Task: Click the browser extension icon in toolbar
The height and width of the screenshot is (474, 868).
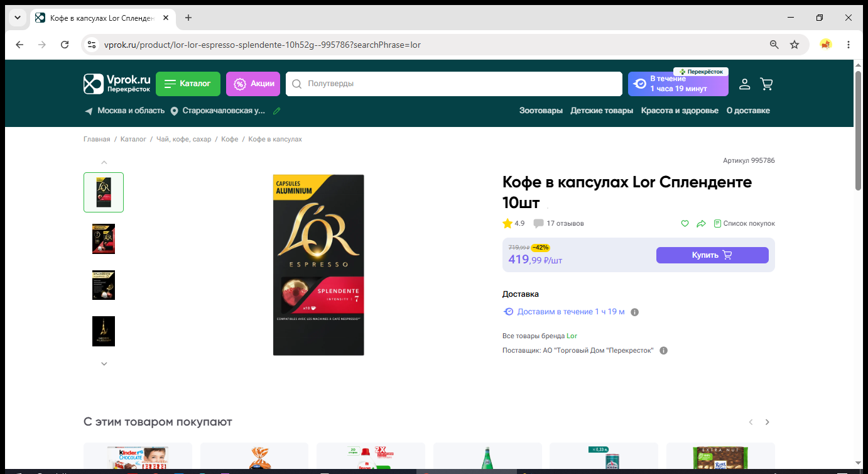Action: pyautogui.click(x=826, y=45)
